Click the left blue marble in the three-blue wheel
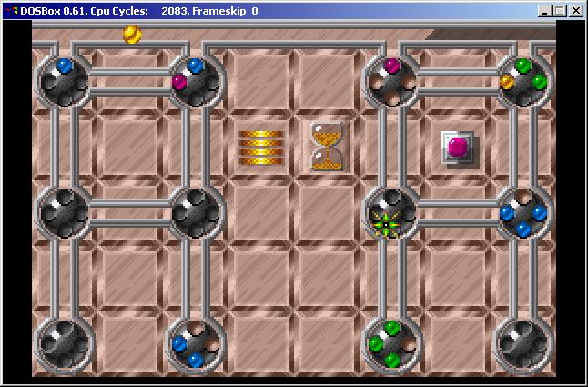588x387 pixels. [507, 213]
